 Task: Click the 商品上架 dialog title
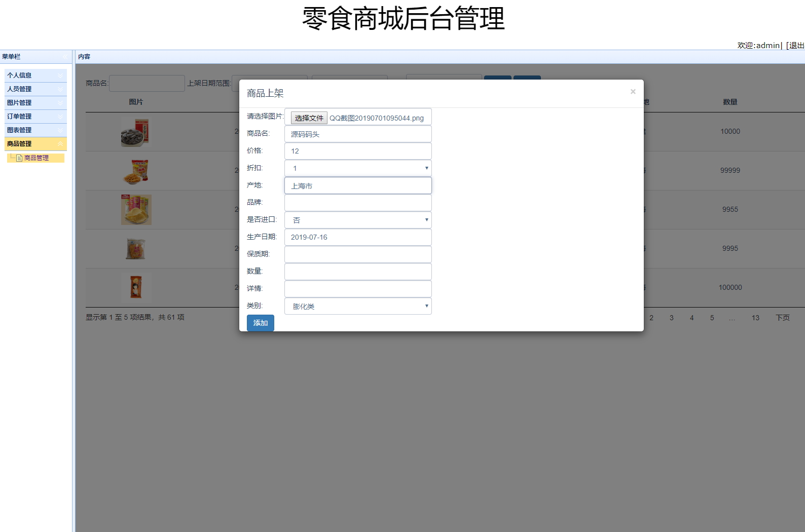265,93
